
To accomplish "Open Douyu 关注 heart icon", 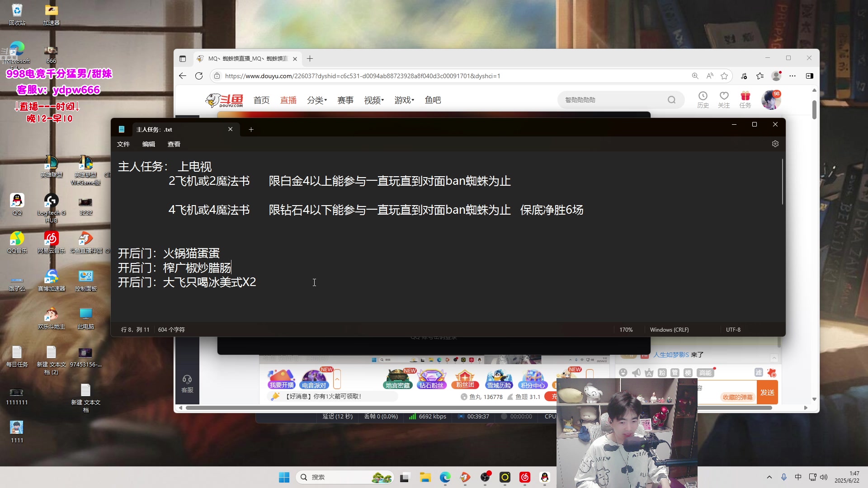I will [x=724, y=100].
